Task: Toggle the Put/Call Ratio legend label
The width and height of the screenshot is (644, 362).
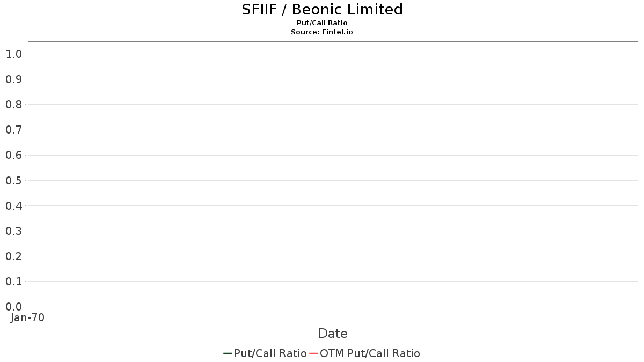Action: coord(270,353)
